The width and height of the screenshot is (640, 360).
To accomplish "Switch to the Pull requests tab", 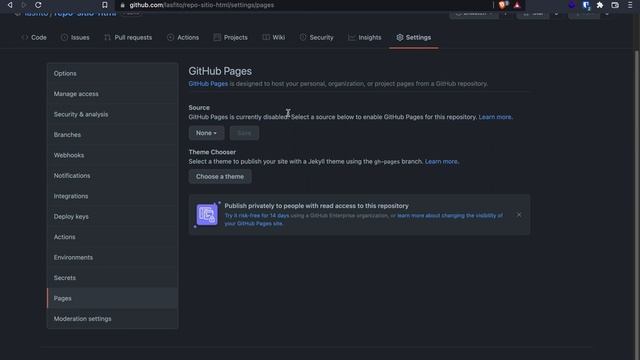I will [128, 37].
